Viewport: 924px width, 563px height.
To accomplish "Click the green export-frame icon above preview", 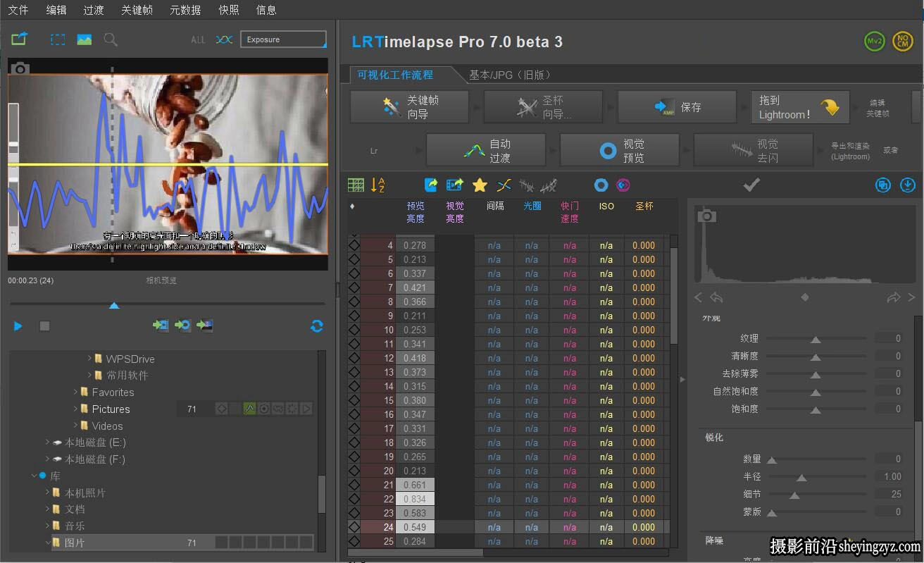I will click(x=19, y=39).
